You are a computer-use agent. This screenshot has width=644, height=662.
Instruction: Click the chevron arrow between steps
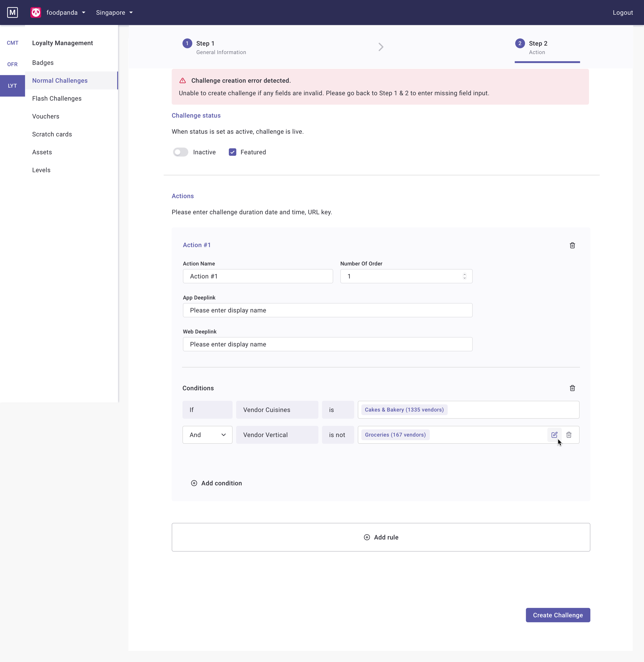point(381,47)
